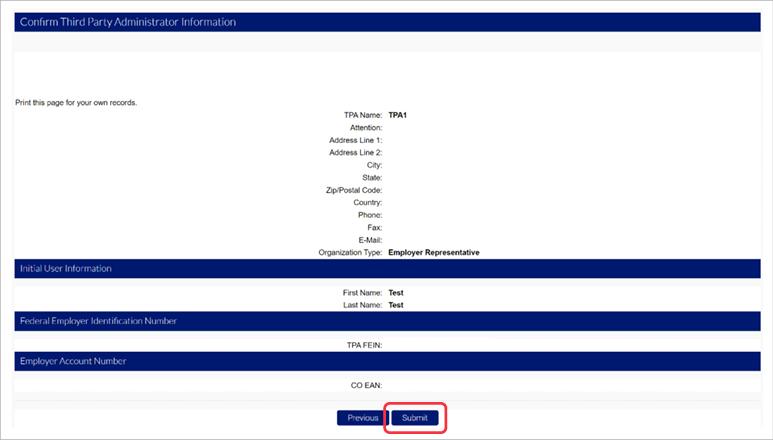This screenshot has height=440, width=773.
Task: Select the Initial User Information section header
Action: pyautogui.click(x=66, y=269)
